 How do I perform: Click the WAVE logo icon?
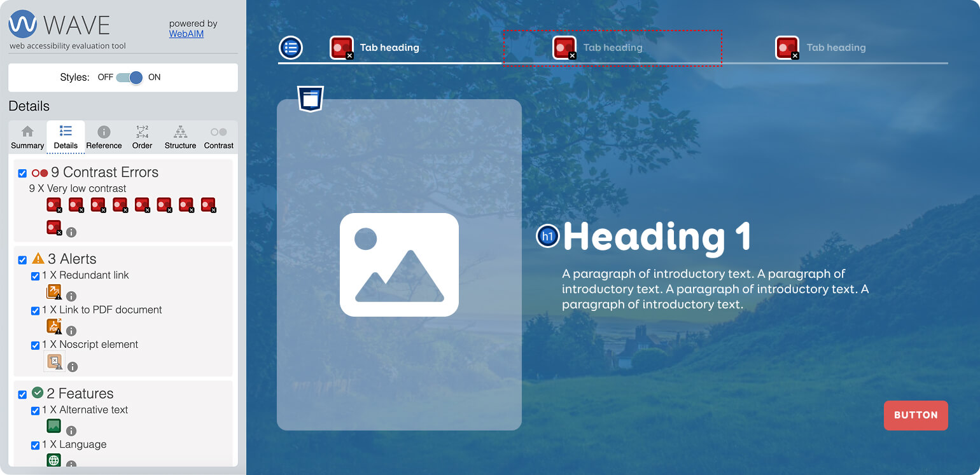tap(23, 24)
